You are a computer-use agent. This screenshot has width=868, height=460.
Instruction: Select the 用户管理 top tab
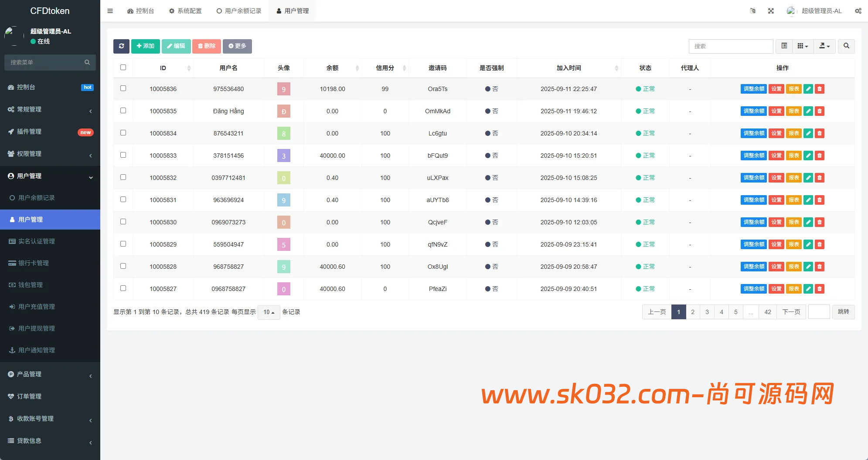[x=293, y=11]
